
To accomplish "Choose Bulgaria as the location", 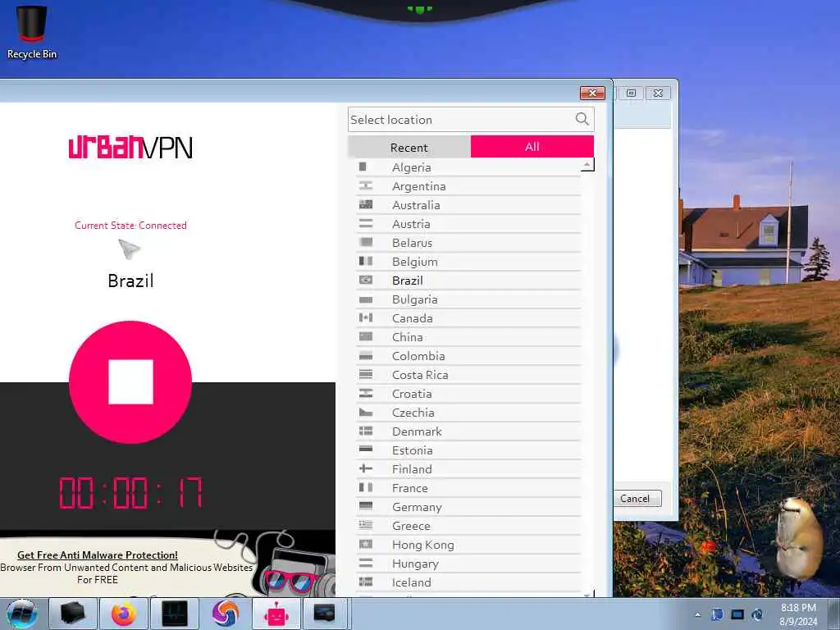I will point(468,299).
